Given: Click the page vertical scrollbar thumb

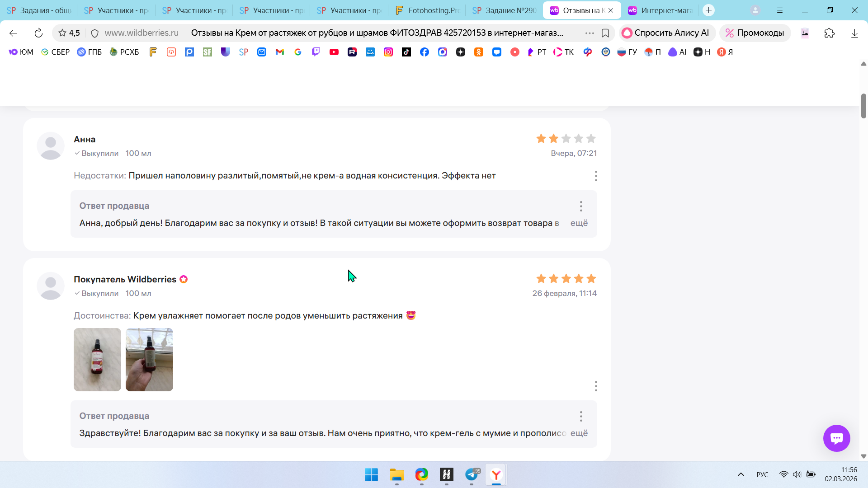Looking at the screenshot, I should tap(863, 106).
